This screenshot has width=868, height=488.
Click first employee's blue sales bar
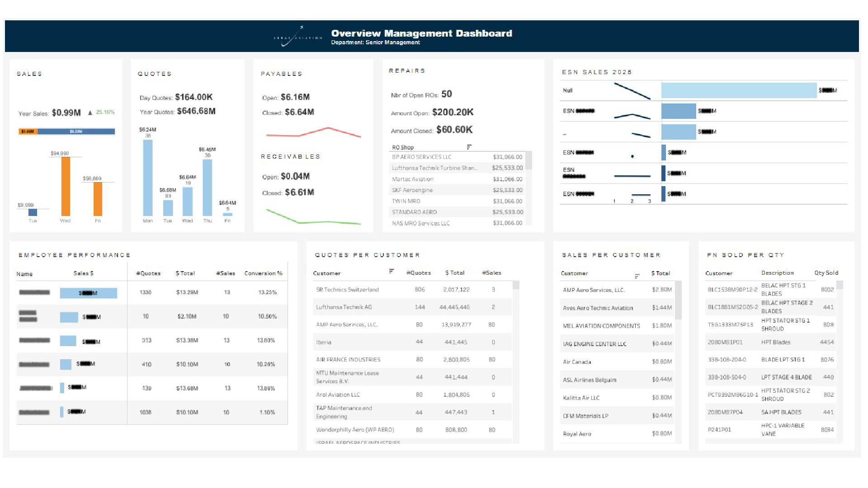pos(89,293)
